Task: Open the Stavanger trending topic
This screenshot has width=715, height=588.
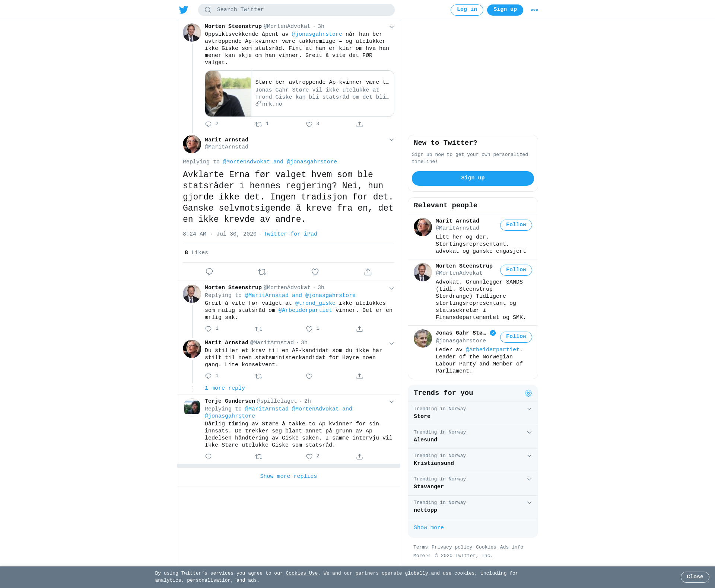Action: pos(473,484)
